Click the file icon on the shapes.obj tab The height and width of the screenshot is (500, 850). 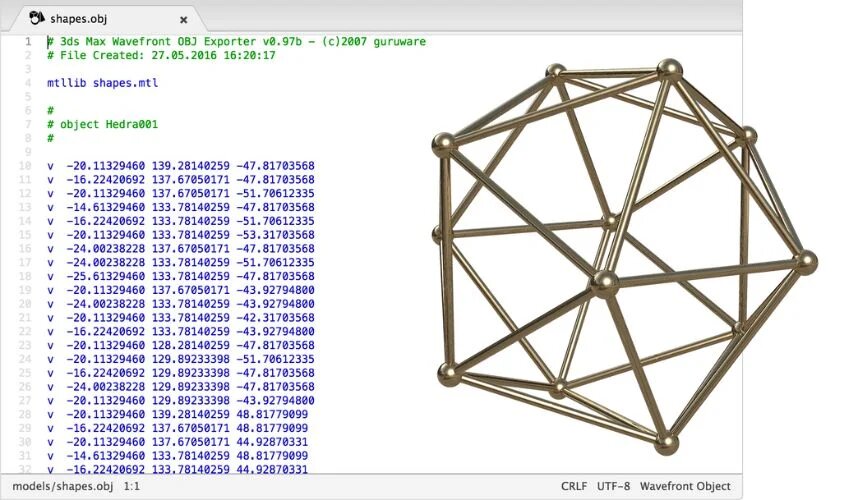pyautogui.click(x=37, y=18)
